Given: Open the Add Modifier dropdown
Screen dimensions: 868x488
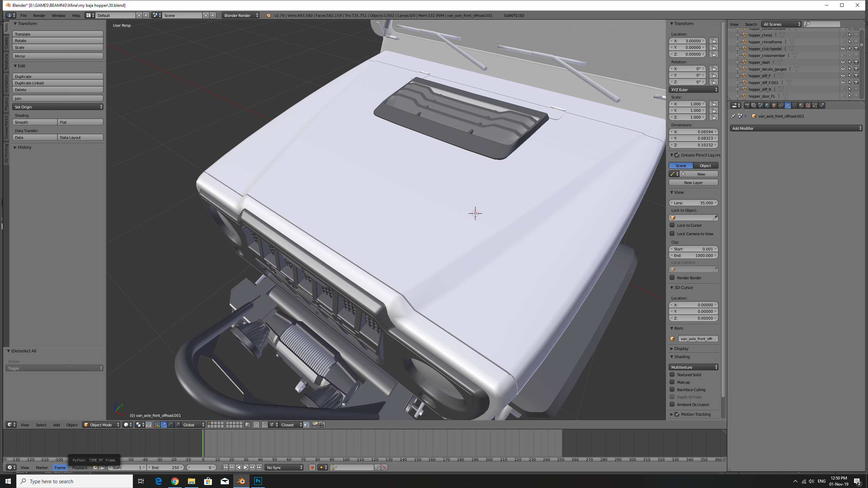Looking at the screenshot, I should click(x=796, y=128).
